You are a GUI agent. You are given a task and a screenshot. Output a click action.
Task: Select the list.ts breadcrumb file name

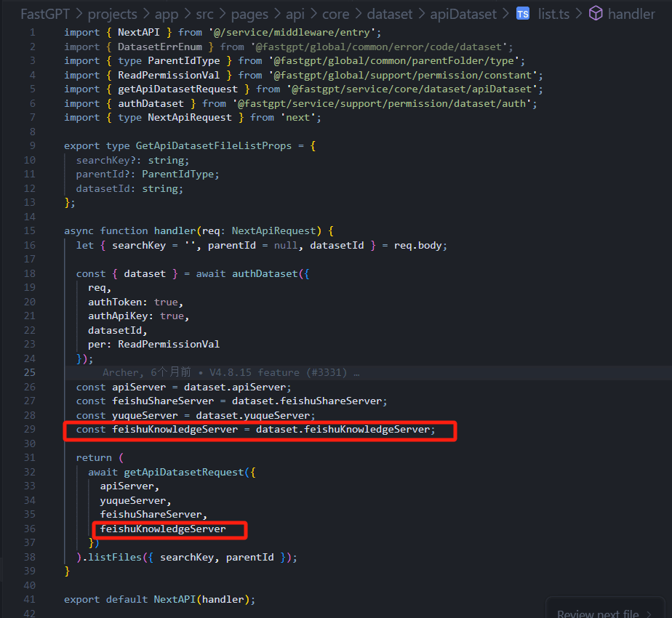pyautogui.click(x=553, y=14)
